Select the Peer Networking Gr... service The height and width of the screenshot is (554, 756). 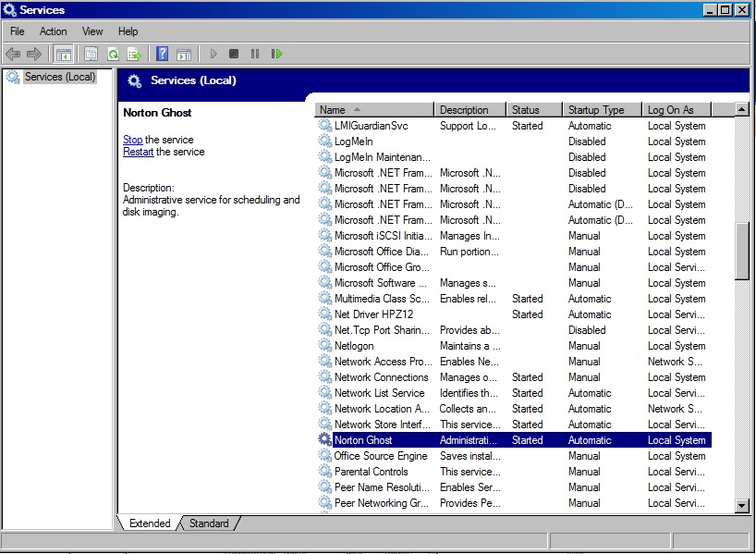coord(515,503)
